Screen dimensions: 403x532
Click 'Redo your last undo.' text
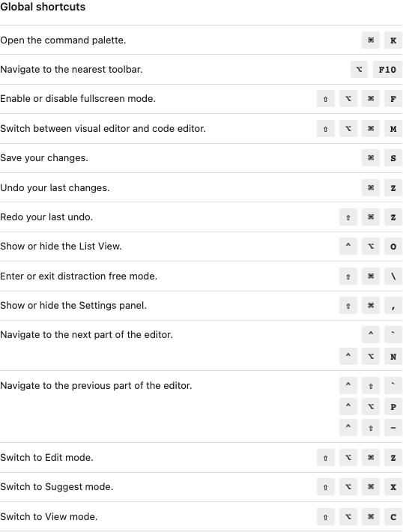coord(46,217)
